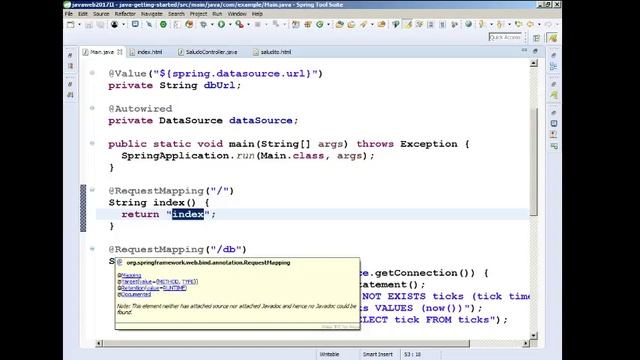Click the horizontal scrollbar right arrow
The image size is (640, 360).
[x=526, y=344]
